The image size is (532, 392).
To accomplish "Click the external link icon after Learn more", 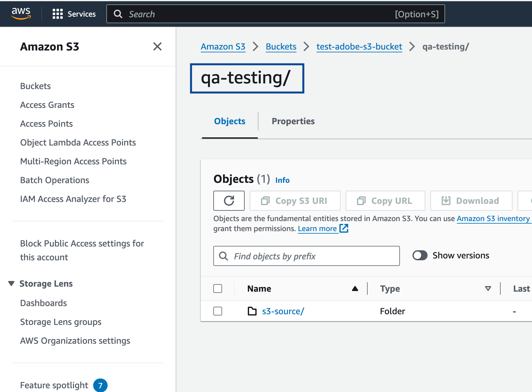I will (344, 228).
